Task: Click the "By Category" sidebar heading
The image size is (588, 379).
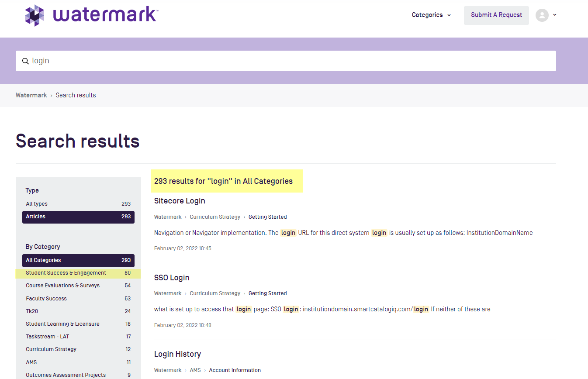Action: tap(43, 247)
